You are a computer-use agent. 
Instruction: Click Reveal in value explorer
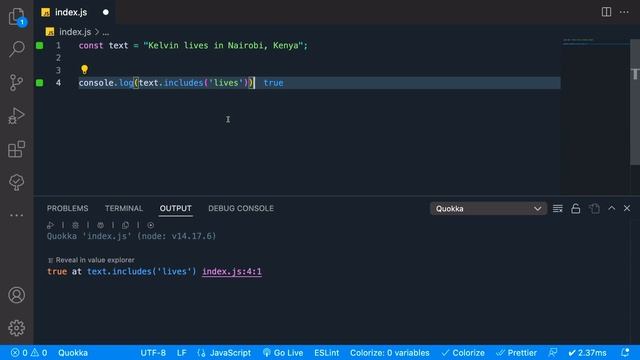(95, 260)
